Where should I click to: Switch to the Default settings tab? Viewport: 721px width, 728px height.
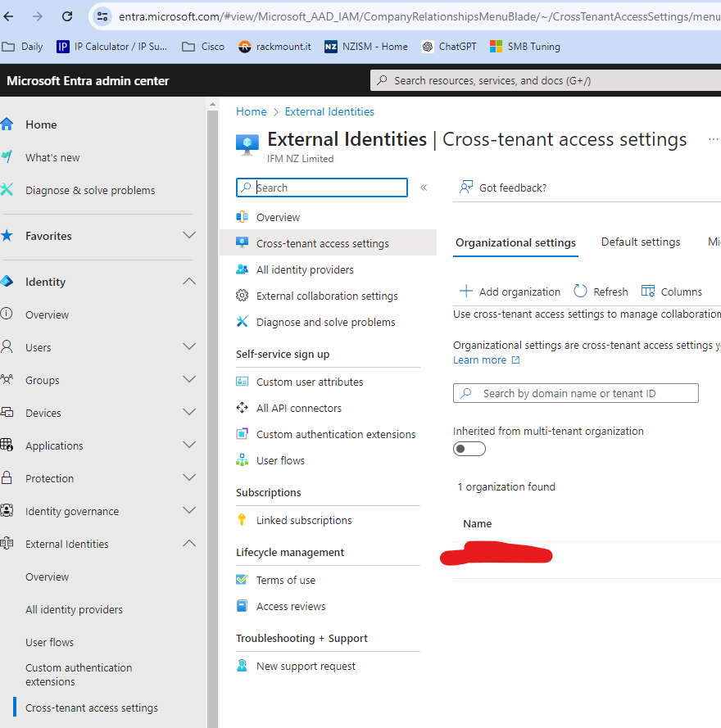coord(641,242)
